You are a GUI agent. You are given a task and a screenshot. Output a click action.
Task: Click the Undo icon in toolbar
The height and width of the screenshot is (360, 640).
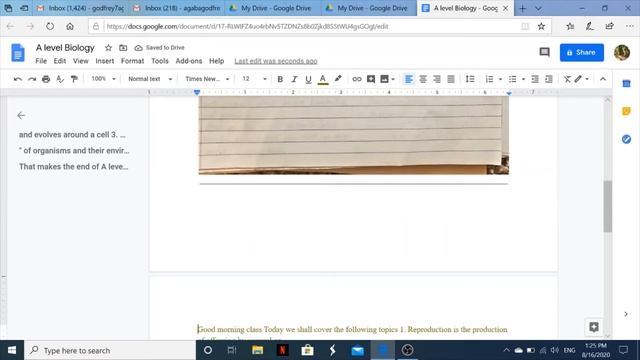tap(18, 79)
